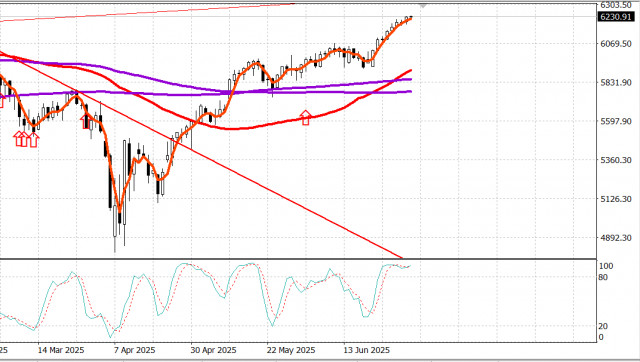Click the oscillator 80 level label
This screenshot has width=640, height=362.
click(x=604, y=278)
